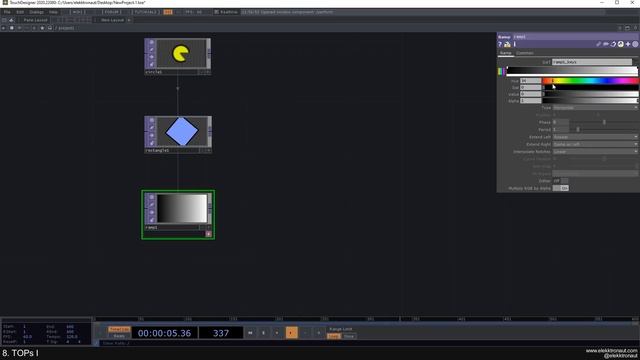
Task: Click Phase slider
Action: tap(604, 122)
